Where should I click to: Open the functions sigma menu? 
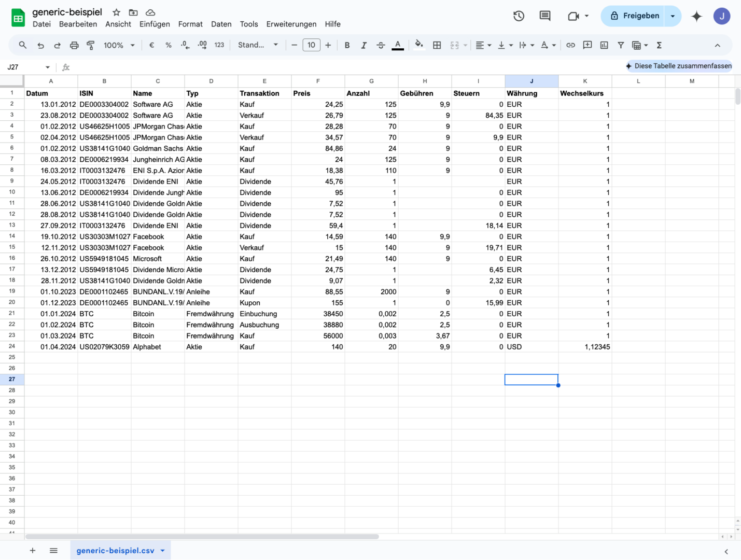[x=659, y=45]
